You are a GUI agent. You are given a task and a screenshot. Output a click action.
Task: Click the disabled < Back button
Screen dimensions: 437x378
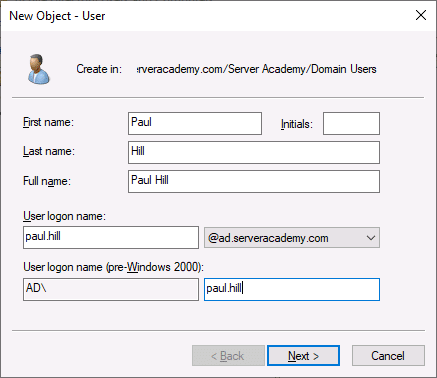pos(228,356)
